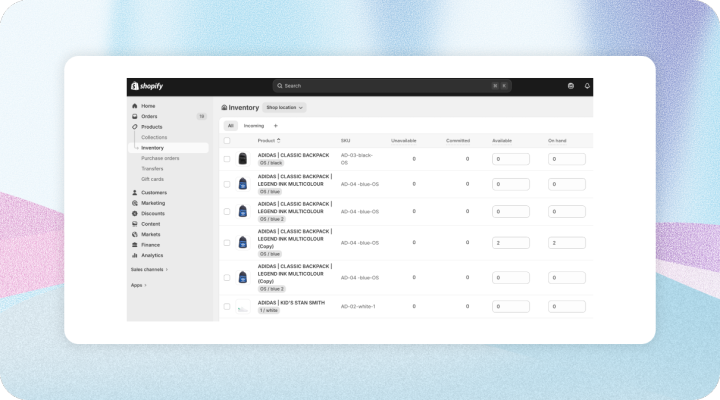The width and height of the screenshot is (720, 400).
Task: Click the Finance bank icon
Action: (x=135, y=245)
